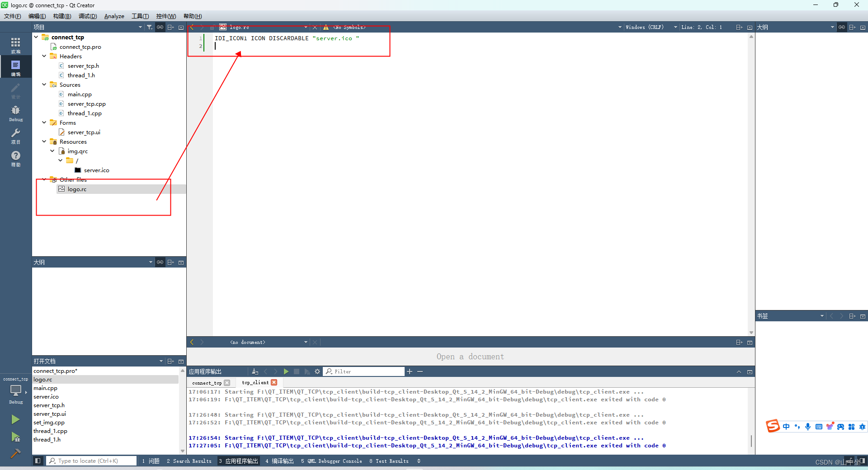Go back in editor navigation history
This screenshot has width=868, height=470.
[x=192, y=27]
